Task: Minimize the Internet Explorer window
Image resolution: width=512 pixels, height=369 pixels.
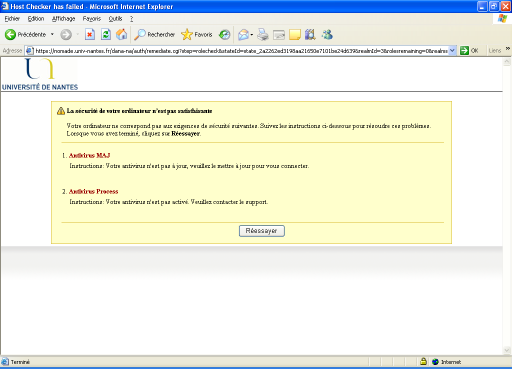Action: click(482, 6)
